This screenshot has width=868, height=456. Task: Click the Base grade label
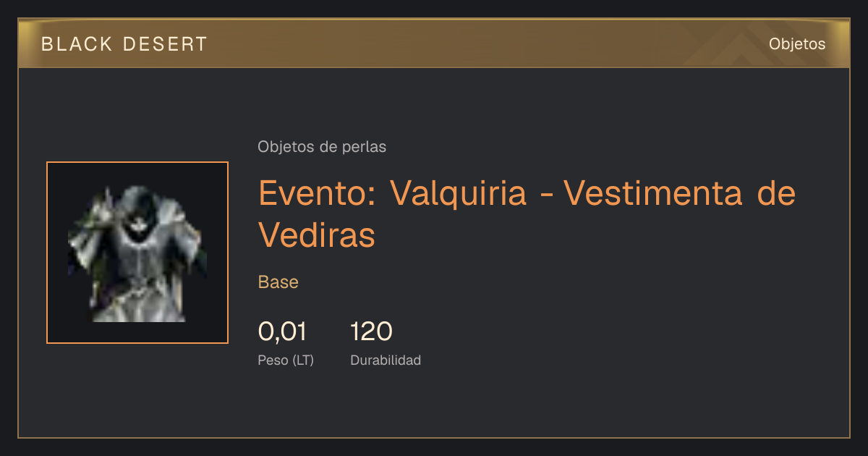[x=278, y=282]
